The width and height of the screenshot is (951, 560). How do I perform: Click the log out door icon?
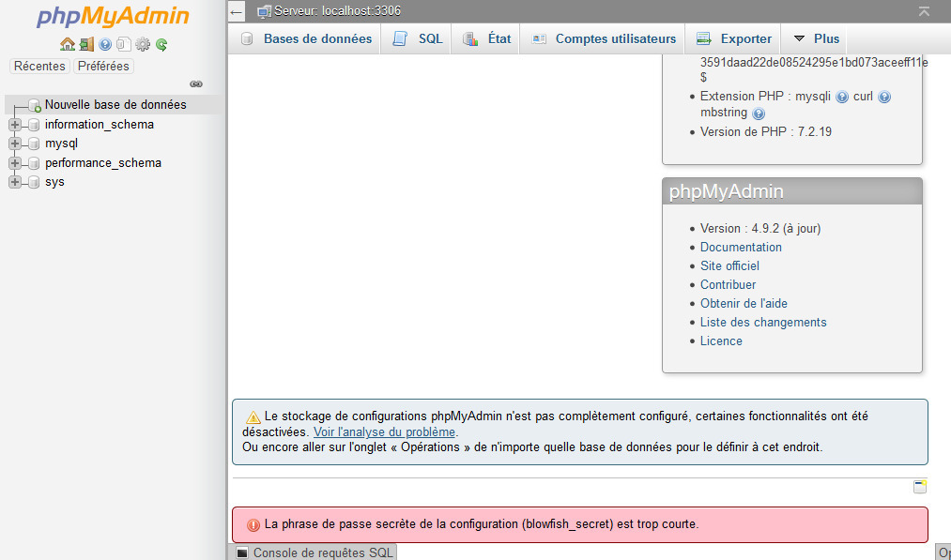(86, 44)
